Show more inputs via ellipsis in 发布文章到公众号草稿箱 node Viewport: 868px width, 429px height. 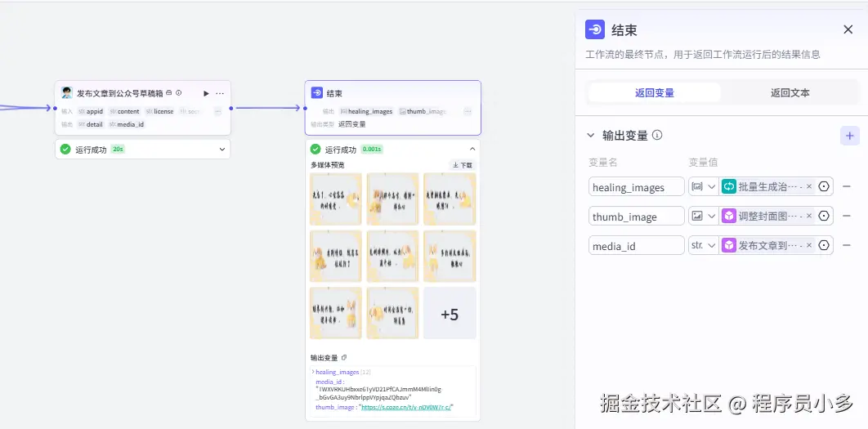click(218, 111)
